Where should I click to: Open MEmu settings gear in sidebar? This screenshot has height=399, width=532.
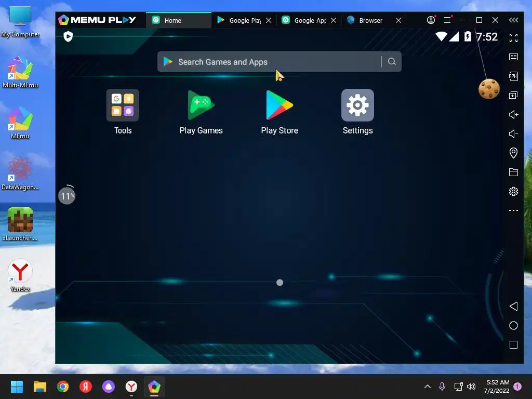pyautogui.click(x=513, y=191)
